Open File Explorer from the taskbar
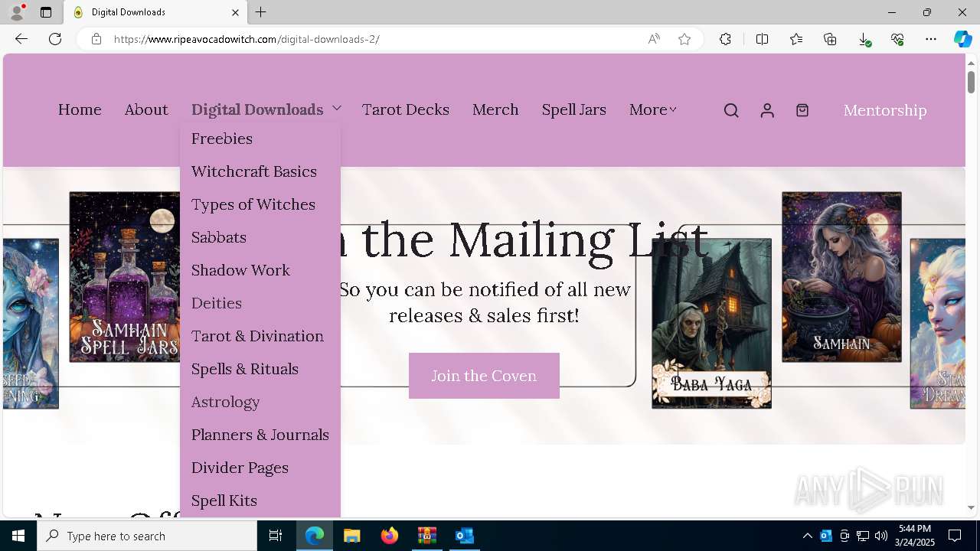This screenshot has width=980, height=551. tap(351, 536)
